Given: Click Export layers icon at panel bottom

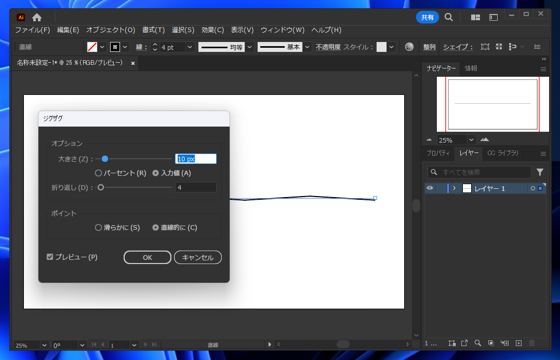Looking at the screenshot, I should (464, 343).
